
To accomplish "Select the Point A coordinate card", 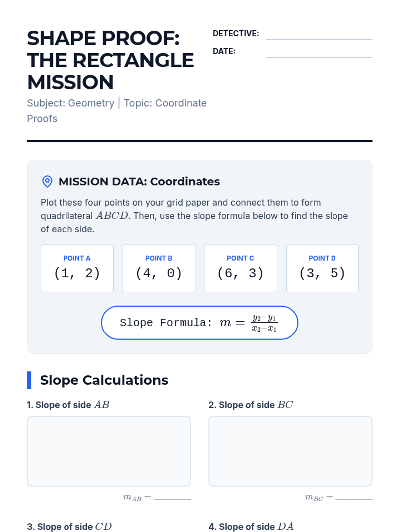I will click(x=77, y=268).
